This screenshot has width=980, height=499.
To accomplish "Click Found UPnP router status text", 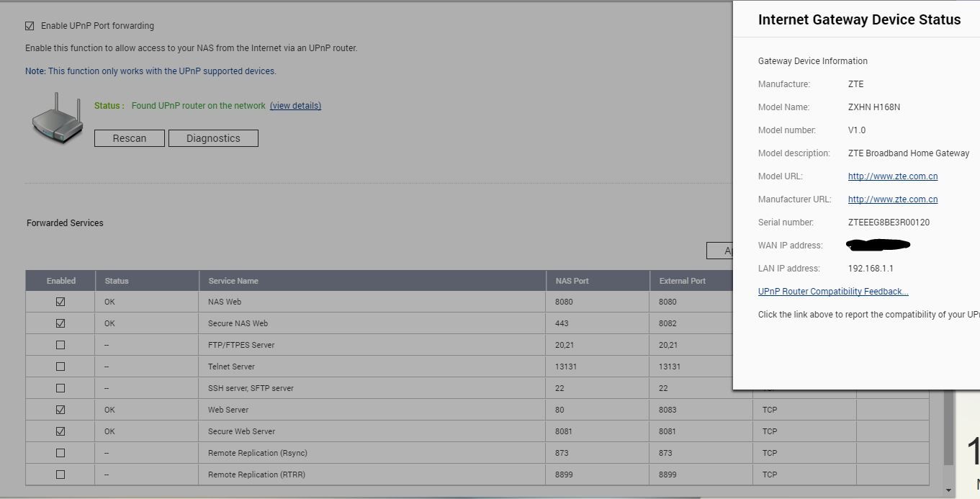I will coord(198,106).
